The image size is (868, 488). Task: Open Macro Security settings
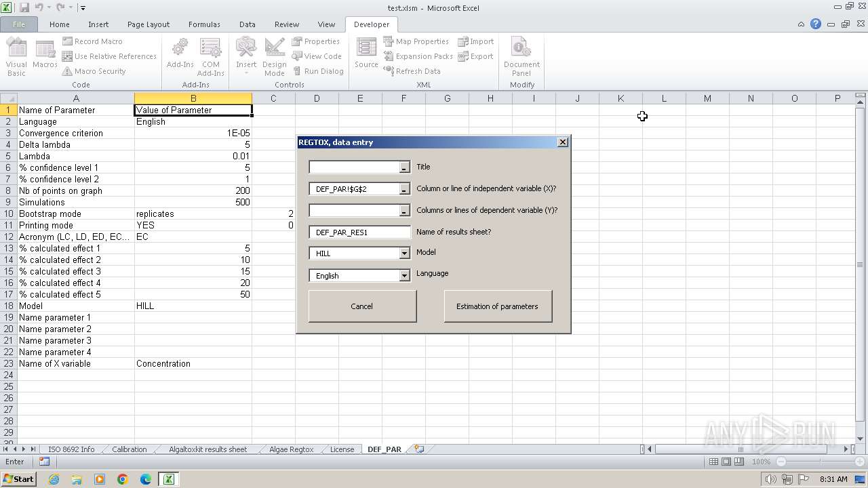pyautogui.click(x=94, y=71)
